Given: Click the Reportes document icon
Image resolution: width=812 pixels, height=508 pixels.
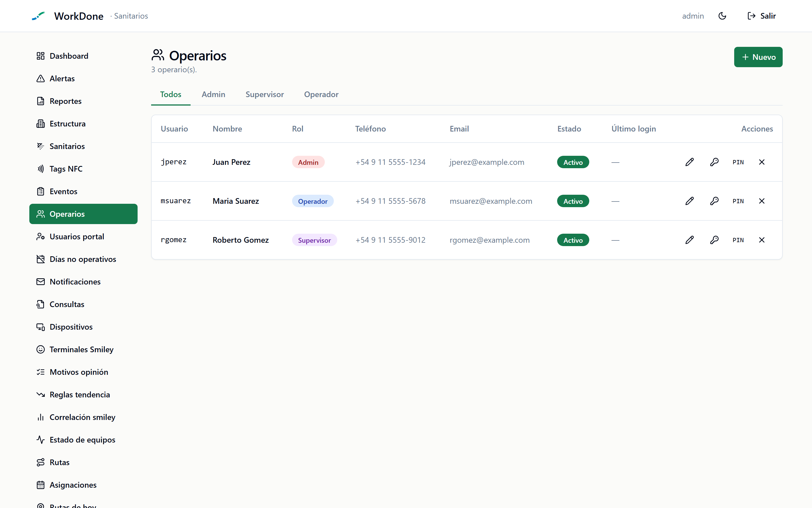Looking at the screenshot, I should tap(41, 101).
